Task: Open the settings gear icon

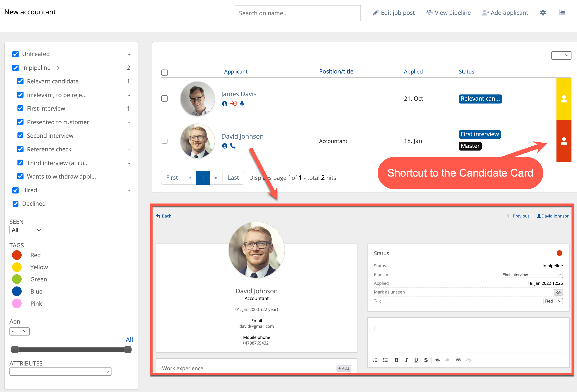Action: (543, 13)
